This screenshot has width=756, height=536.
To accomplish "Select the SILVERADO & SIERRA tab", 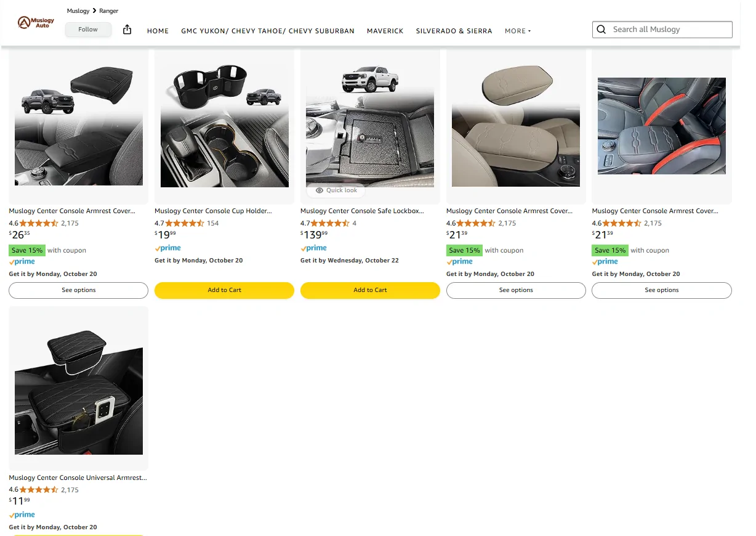I will click(454, 31).
